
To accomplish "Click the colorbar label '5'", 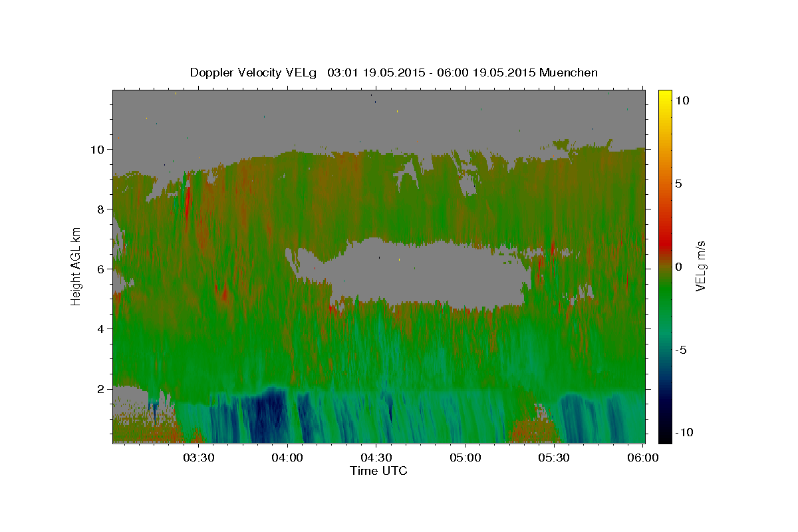I will [x=678, y=184].
